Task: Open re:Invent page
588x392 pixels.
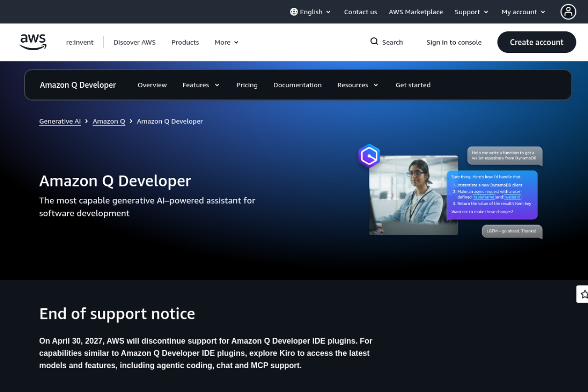Action: [80, 42]
